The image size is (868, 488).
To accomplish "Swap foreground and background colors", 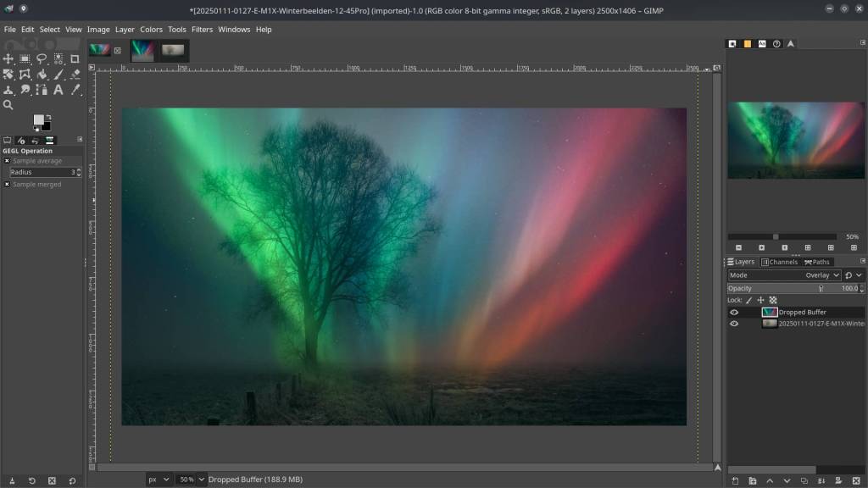I will tap(48, 117).
